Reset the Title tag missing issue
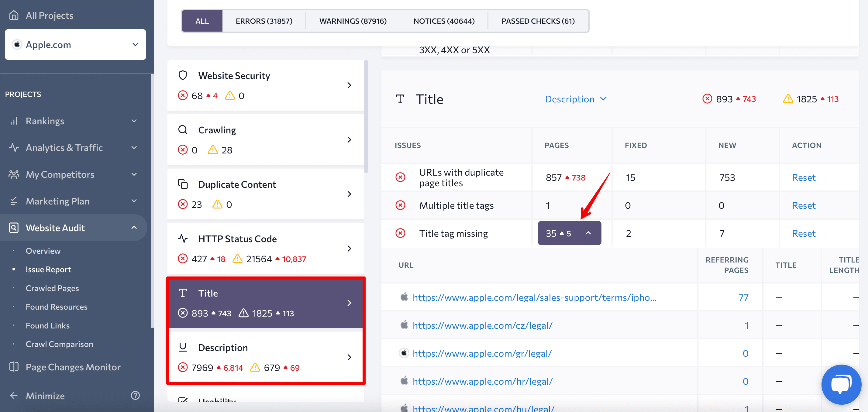868x412 pixels. [x=804, y=233]
